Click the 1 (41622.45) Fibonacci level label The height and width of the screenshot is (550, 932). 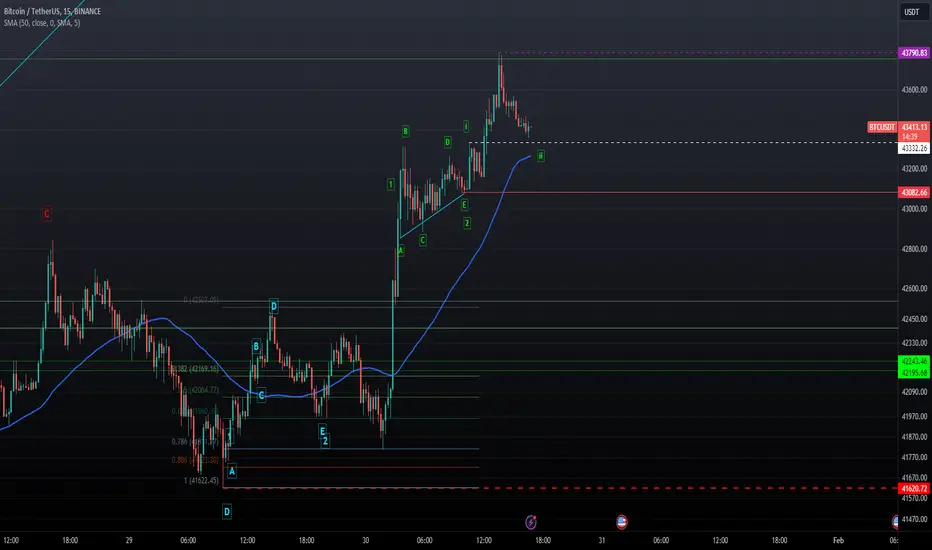pos(201,480)
